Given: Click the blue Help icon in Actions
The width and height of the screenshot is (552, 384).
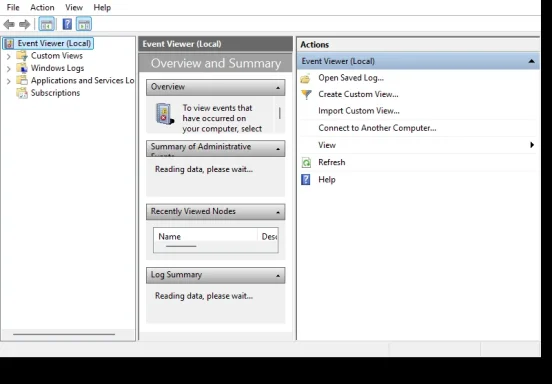Looking at the screenshot, I should click(306, 180).
